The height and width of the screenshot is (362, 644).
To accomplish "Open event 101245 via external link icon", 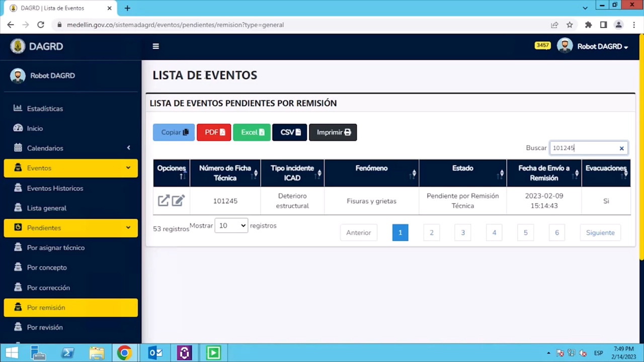I will tap(163, 201).
